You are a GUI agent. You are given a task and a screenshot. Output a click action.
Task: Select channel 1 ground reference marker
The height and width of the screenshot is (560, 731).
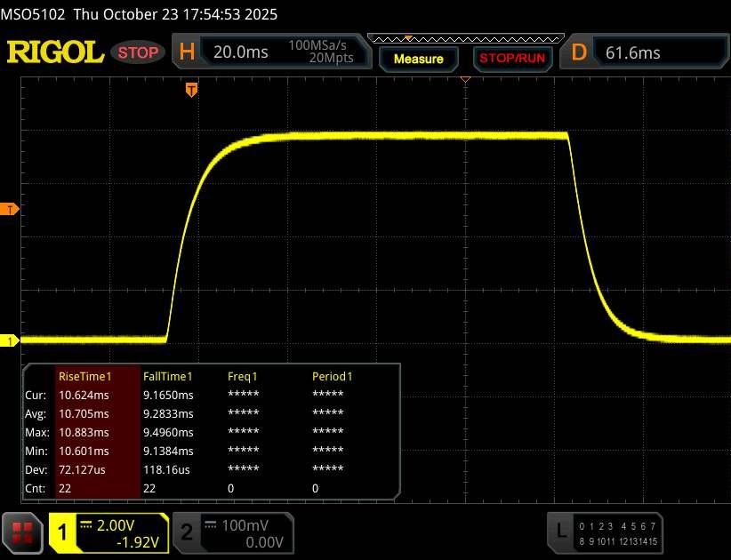click(x=10, y=340)
